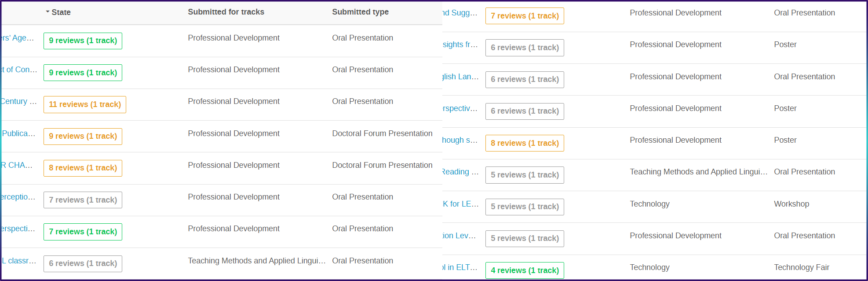
Task: Open the "Reading …" submission link
Action: pyautogui.click(x=460, y=172)
